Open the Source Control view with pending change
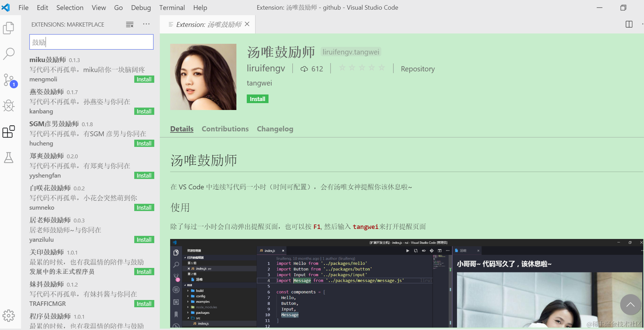 click(9, 80)
